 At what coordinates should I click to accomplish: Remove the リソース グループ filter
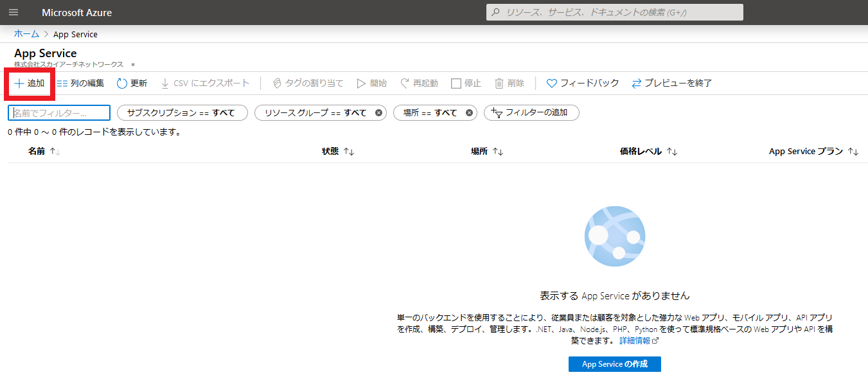click(x=378, y=113)
